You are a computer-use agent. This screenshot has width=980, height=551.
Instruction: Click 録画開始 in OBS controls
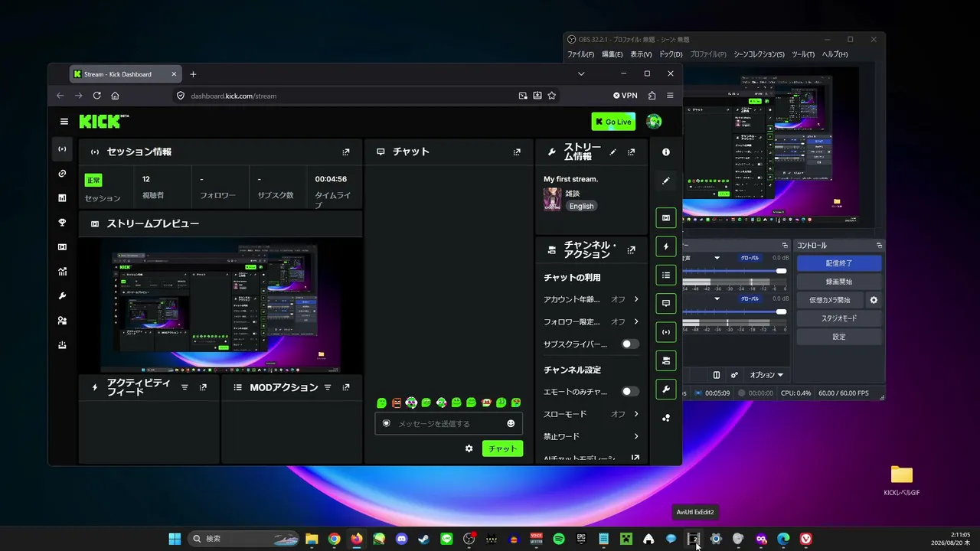839,282
